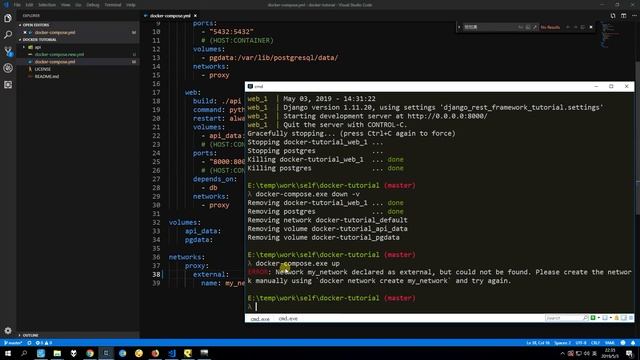Open the File menu
The image size is (640, 360).
tap(17, 5)
